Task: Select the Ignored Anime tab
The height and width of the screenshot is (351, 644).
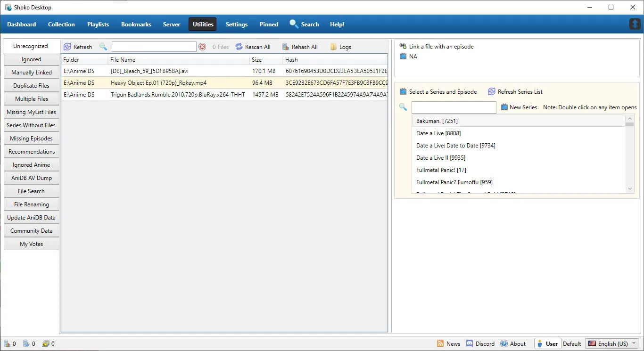Action: (x=32, y=165)
